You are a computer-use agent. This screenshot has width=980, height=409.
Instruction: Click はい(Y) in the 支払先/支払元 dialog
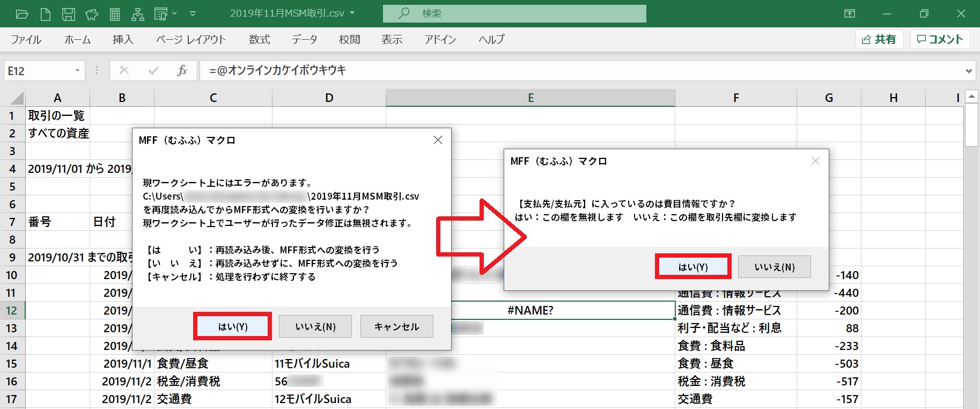click(693, 267)
